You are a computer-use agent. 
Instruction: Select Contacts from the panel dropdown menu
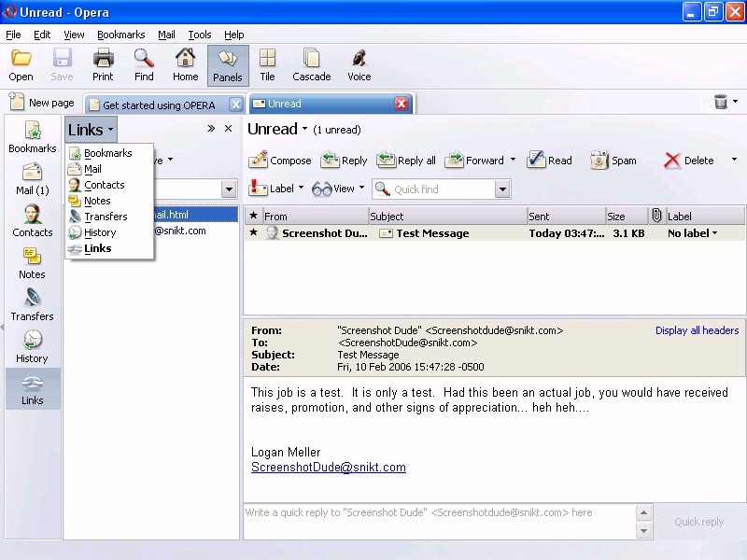[104, 185]
